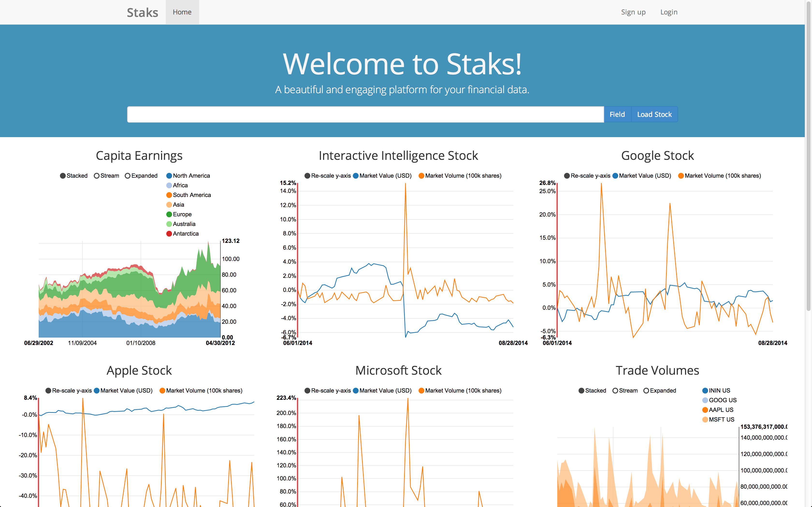
Task: Toggle Re-scale y-axis on Google Stock
Action: (x=567, y=176)
